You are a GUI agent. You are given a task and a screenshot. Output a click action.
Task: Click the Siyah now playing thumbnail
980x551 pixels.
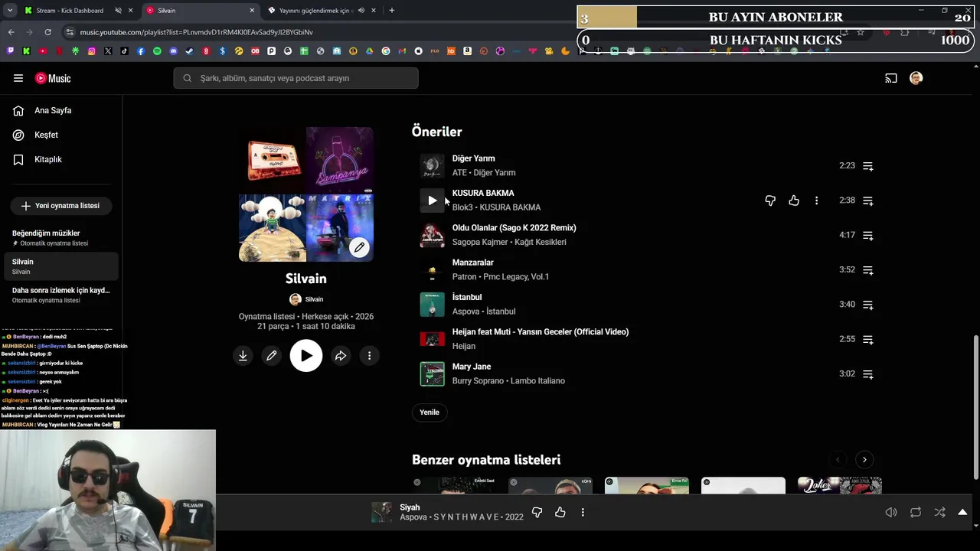[x=381, y=512]
